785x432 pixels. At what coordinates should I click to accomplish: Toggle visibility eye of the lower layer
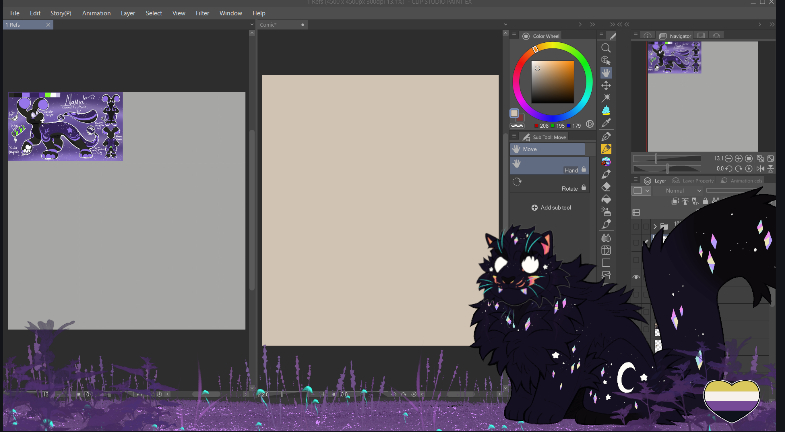(x=636, y=277)
